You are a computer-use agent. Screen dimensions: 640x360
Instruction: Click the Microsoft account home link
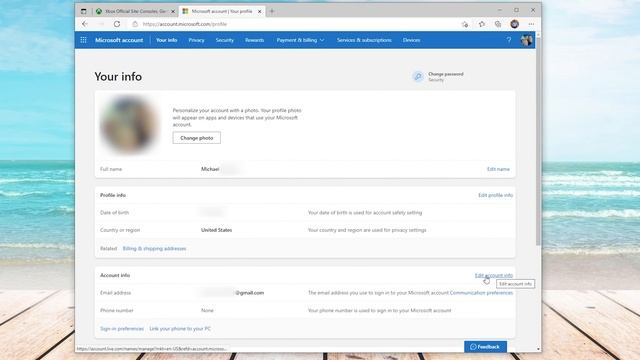[x=119, y=40]
